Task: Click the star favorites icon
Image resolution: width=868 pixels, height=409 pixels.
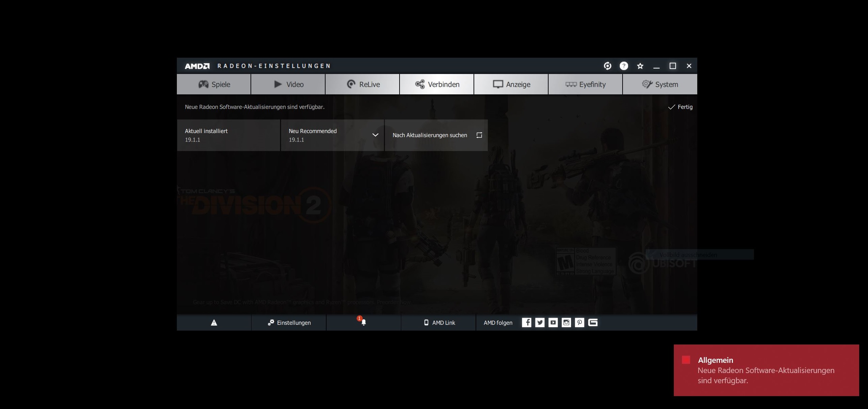Action: [640, 66]
